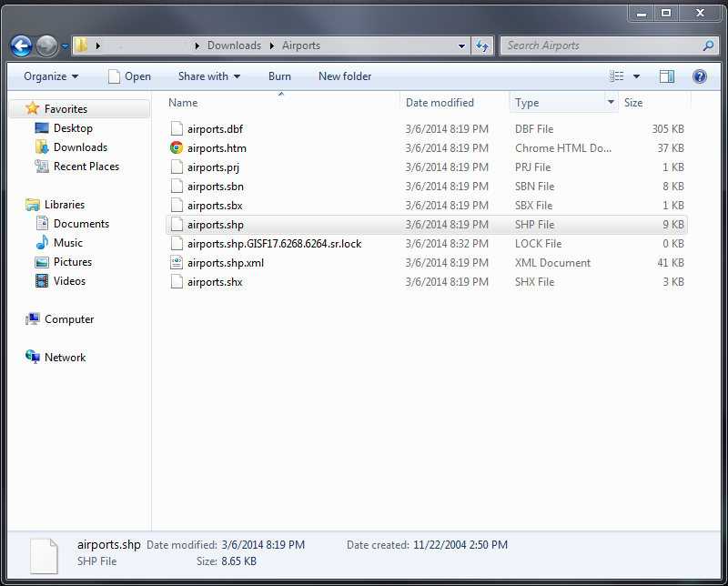Create a New folder

345,76
